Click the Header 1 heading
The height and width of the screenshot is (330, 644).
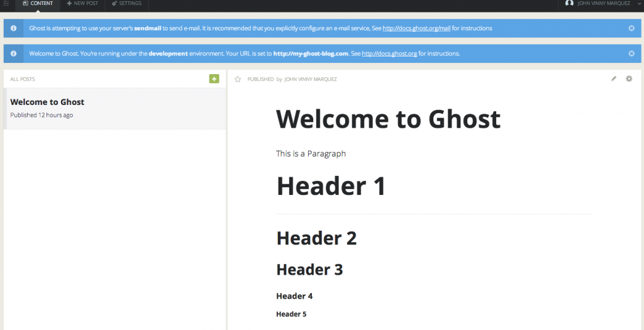331,185
